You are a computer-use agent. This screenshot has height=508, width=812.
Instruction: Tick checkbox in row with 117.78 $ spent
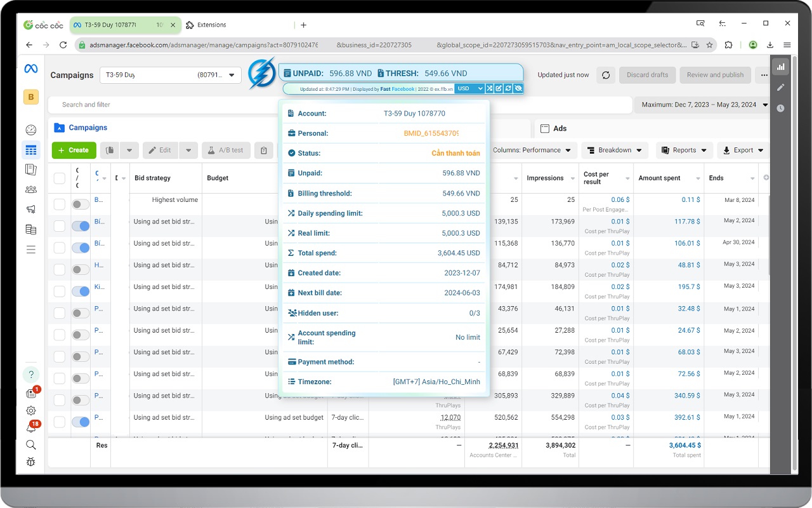pos(60,226)
